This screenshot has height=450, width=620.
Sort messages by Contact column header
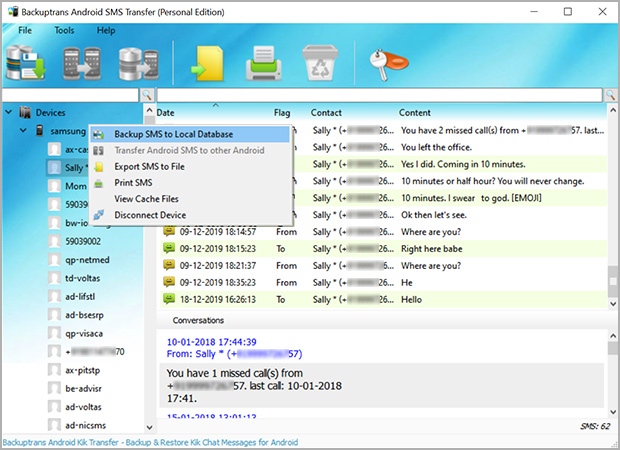326,113
